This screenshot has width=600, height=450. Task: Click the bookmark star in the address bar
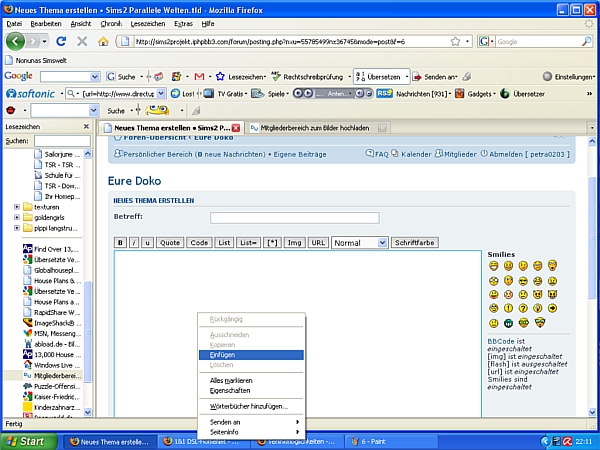point(455,42)
